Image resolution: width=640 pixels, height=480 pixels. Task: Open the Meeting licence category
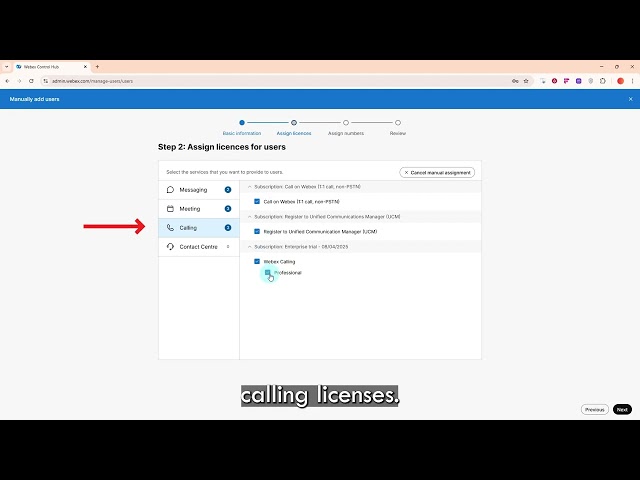pyautogui.click(x=199, y=209)
